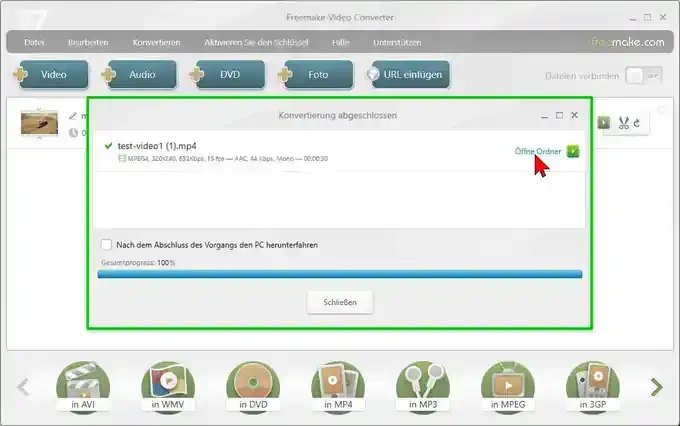Choose in 3GP output format
680x426 pixels.
[593, 387]
